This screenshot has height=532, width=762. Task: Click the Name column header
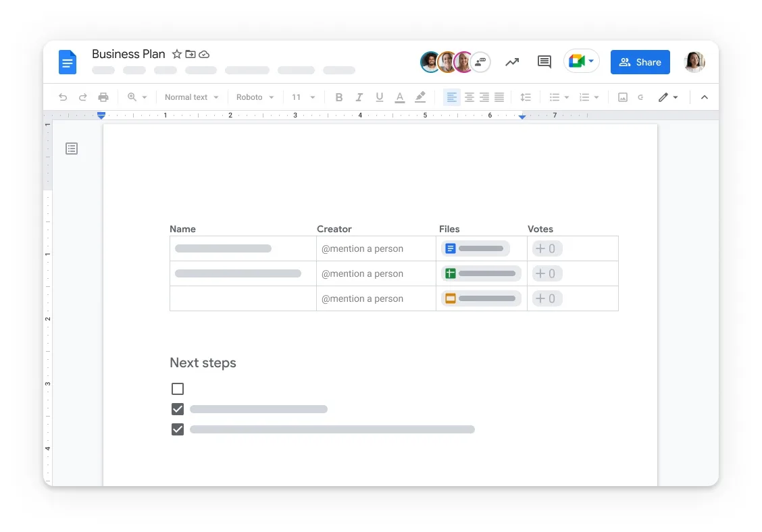point(182,229)
